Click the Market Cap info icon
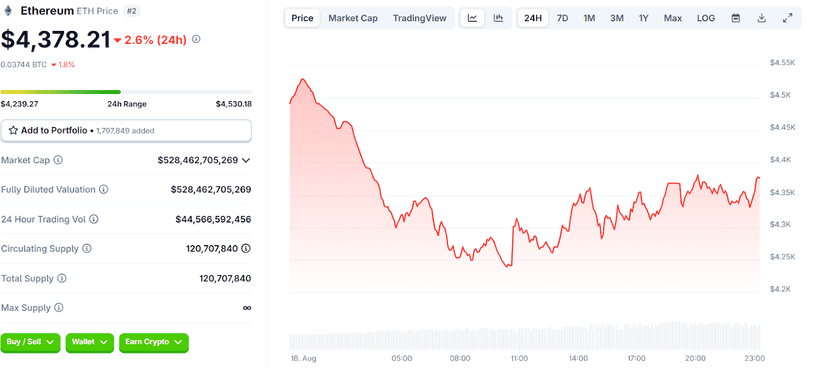825x368 pixels. pyautogui.click(x=58, y=160)
